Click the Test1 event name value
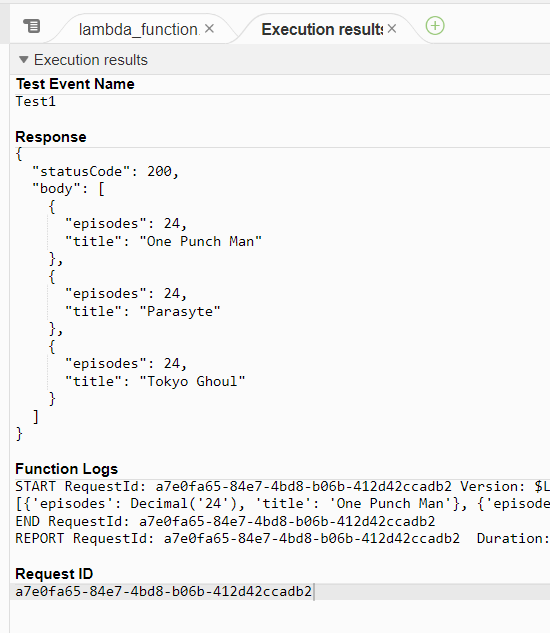This screenshot has height=633, width=550. tap(36, 101)
